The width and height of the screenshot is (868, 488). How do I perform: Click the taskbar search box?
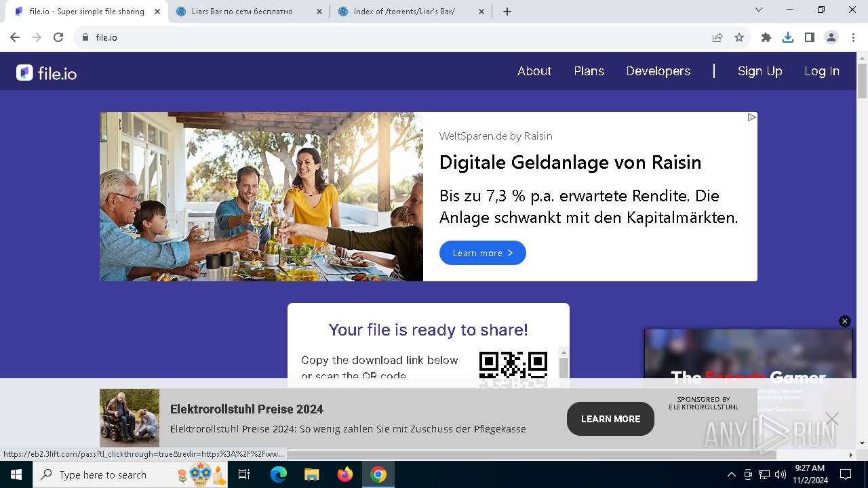[131, 474]
